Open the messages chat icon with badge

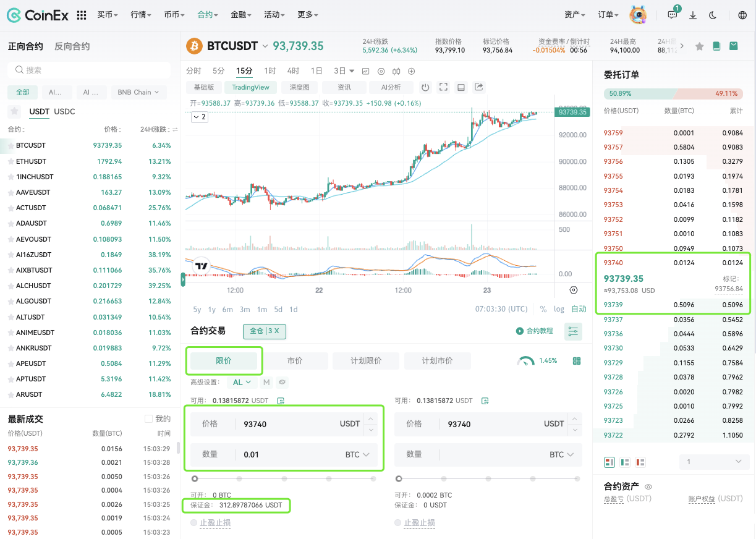pyautogui.click(x=673, y=15)
